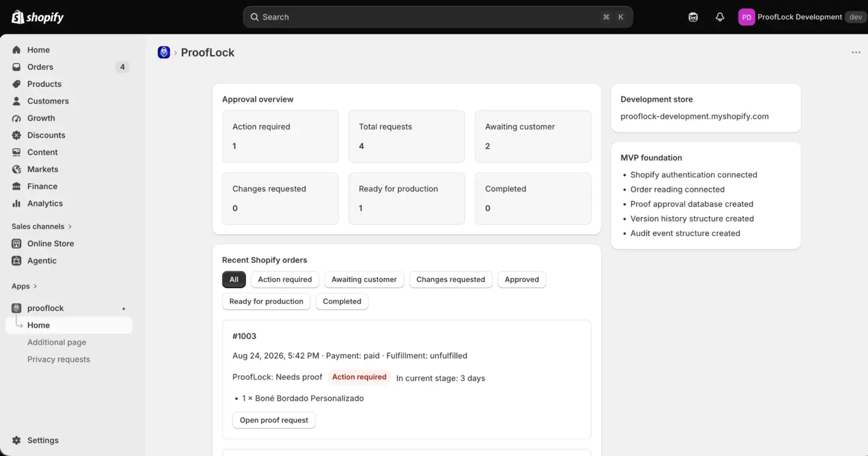The image size is (868, 456).
Task: Click the MVP foundation heading
Action: pos(652,158)
